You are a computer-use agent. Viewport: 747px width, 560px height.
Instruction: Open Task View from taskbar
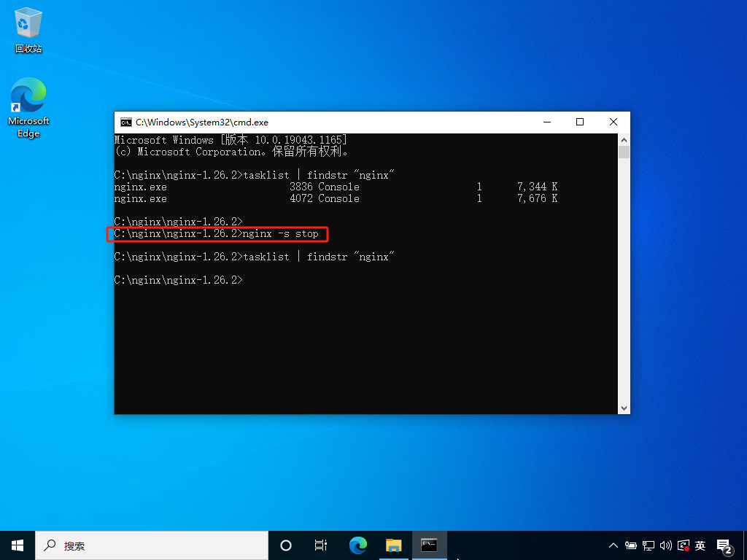click(x=321, y=545)
